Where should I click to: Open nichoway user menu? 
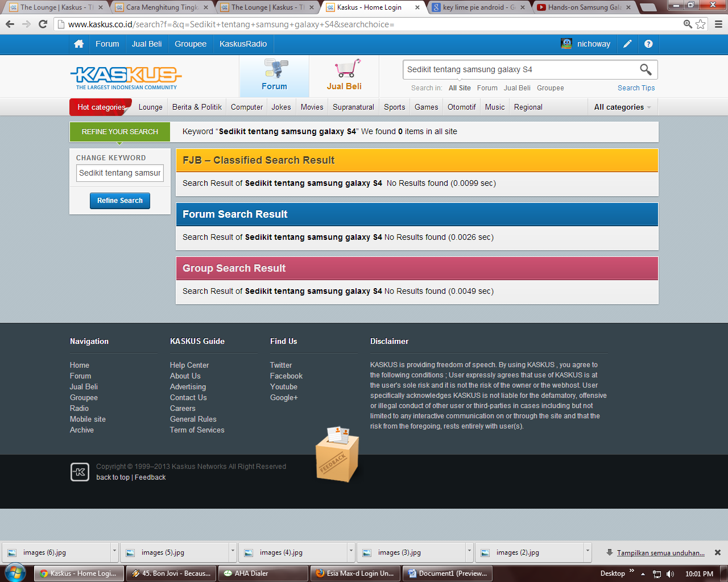coord(593,44)
